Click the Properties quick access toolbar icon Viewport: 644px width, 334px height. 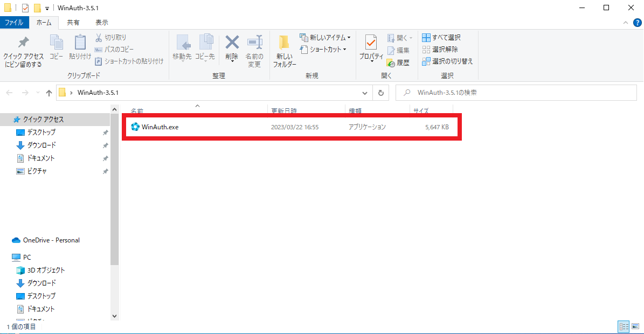click(x=25, y=8)
